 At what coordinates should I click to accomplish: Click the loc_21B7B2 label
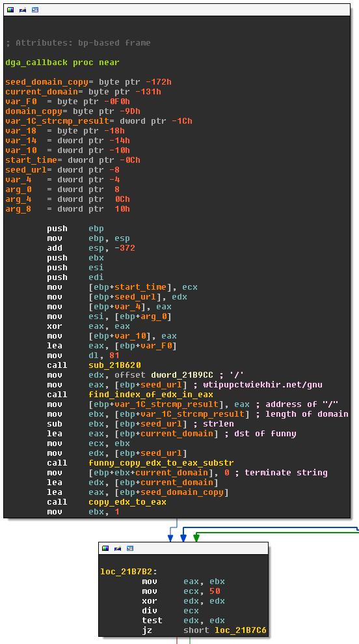point(129,572)
